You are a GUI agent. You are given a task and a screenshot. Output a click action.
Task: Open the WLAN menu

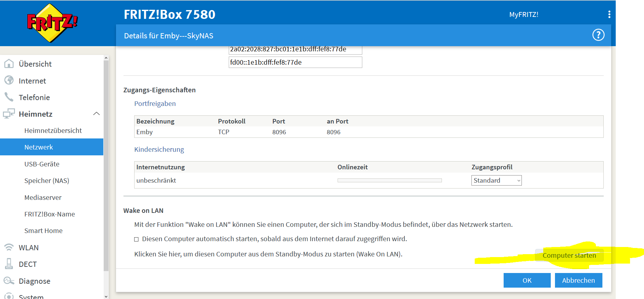29,248
